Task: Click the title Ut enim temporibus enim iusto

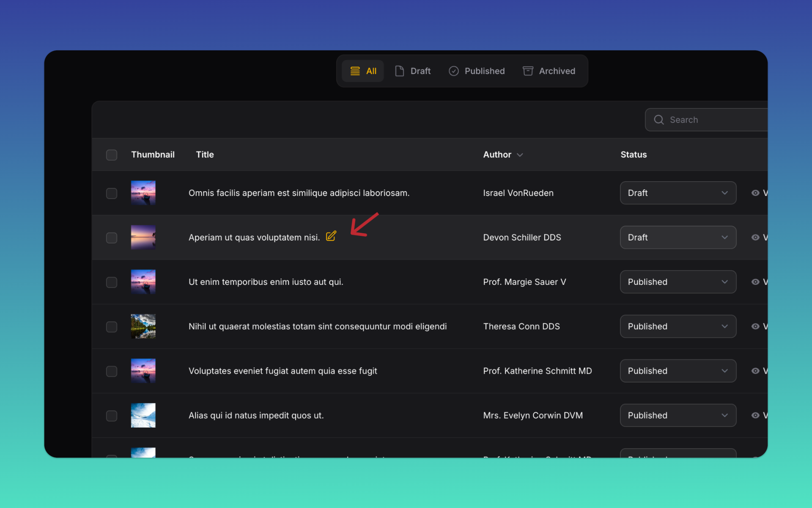Action: point(266,282)
